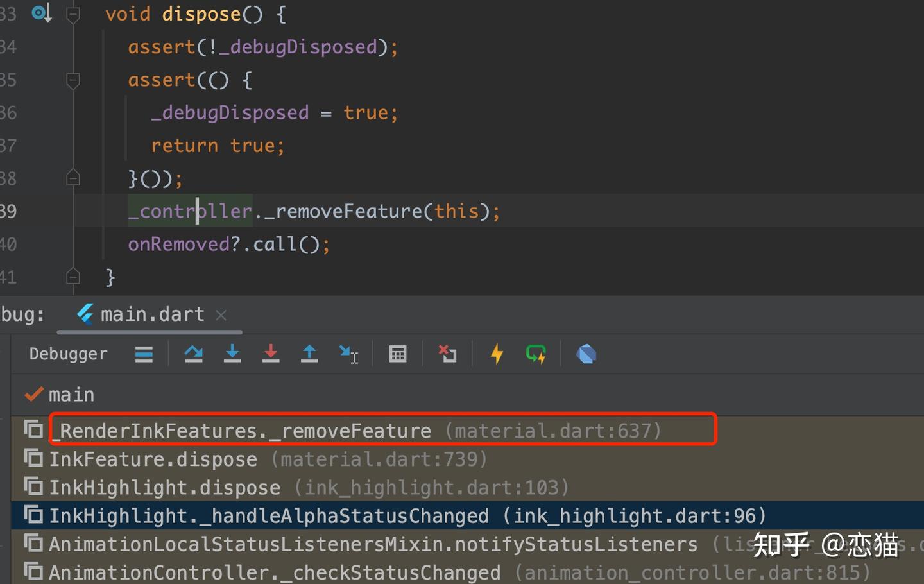Viewport: 924px width, 584px height.
Task: Step into the function call
Action: (x=232, y=354)
